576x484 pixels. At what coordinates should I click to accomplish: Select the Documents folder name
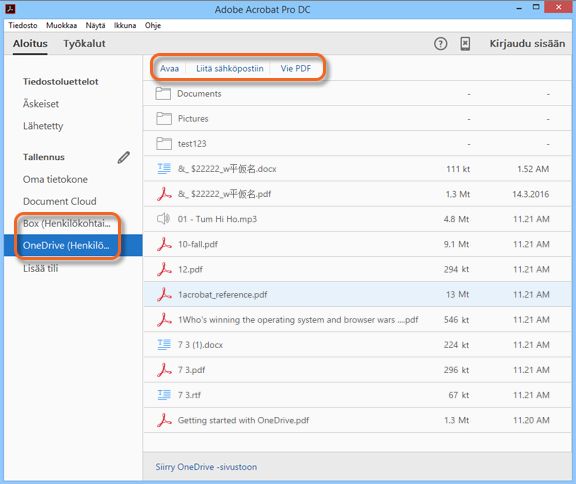[199, 94]
